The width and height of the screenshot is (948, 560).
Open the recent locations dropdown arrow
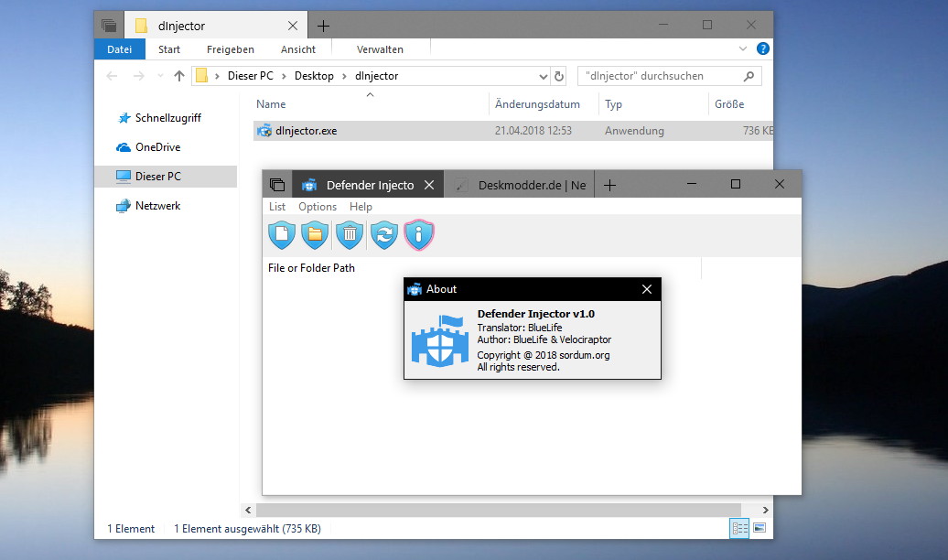(160, 76)
